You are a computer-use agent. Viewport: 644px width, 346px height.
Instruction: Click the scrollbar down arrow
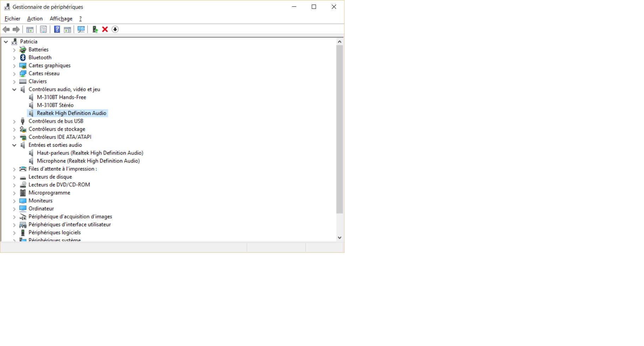click(x=339, y=237)
